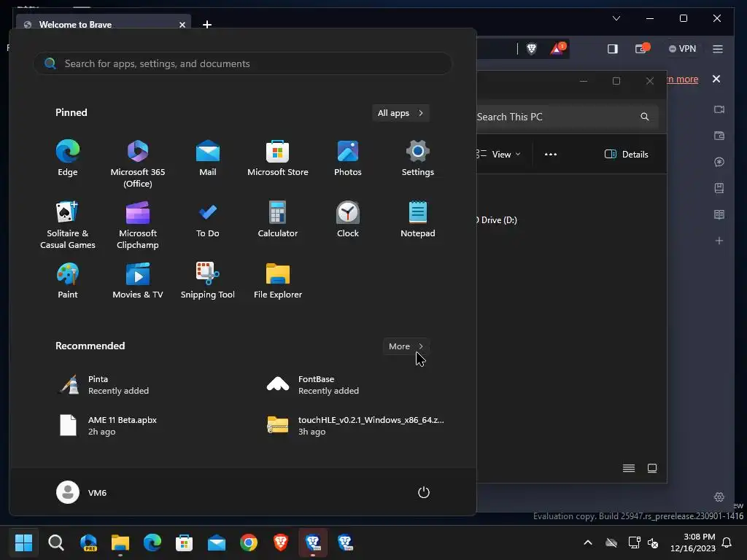Open taskbar Search icon
This screenshot has width=747, height=560.
coord(55,542)
